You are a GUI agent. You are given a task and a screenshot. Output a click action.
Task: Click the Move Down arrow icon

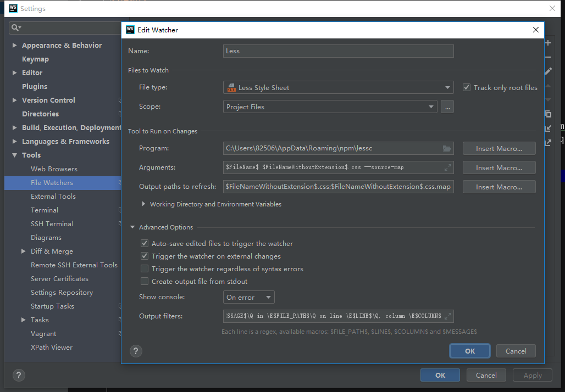coord(548,100)
